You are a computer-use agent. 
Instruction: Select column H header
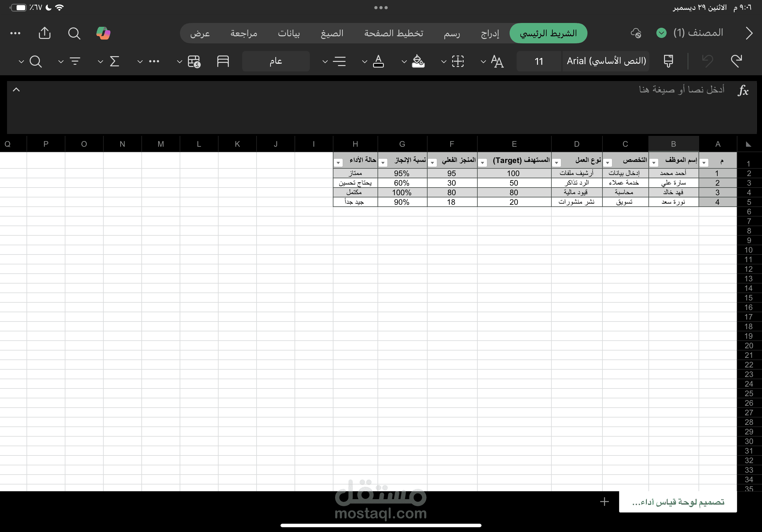[355, 144]
